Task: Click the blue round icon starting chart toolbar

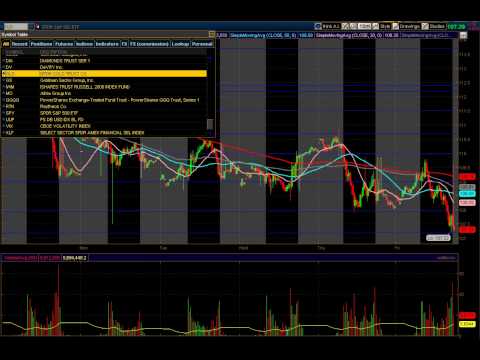Action: (x=318, y=26)
